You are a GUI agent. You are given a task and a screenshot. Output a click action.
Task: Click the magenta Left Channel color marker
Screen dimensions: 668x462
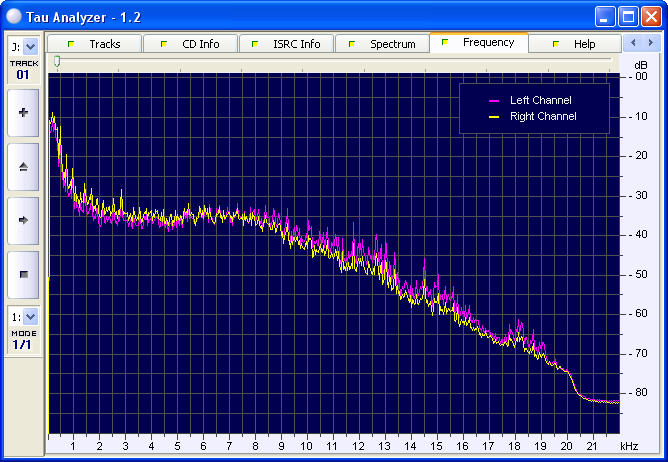coord(494,101)
